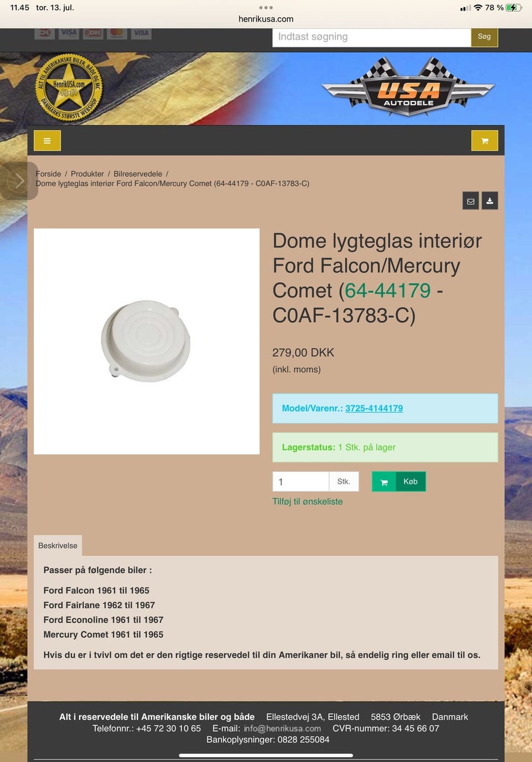Tap the battery status indicator

click(x=514, y=8)
